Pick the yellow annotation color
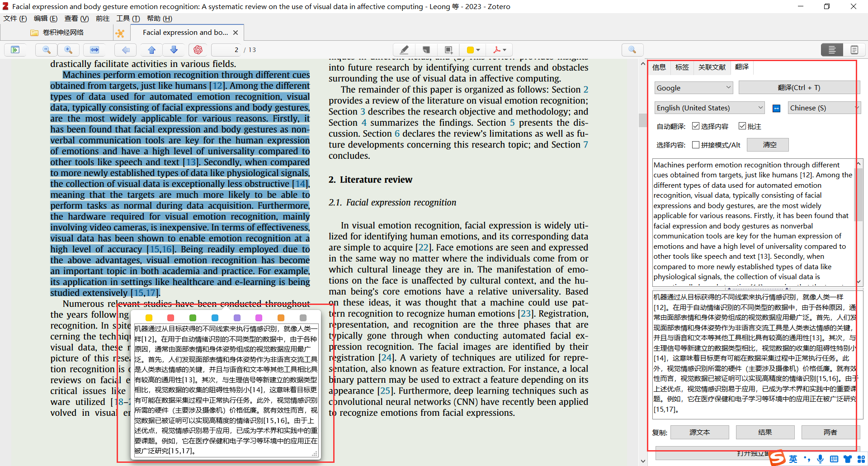 pos(149,318)
